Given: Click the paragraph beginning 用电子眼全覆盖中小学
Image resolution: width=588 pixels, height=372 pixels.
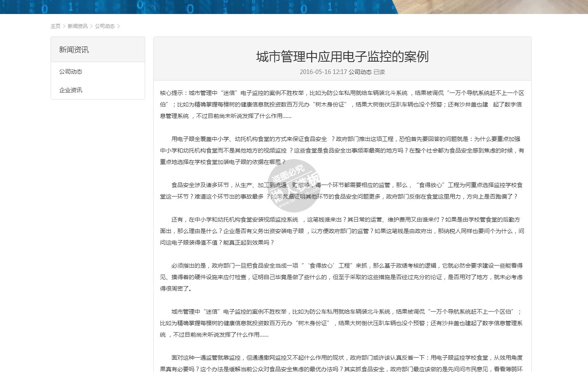Looking at the screenshot, I should 342,150.
